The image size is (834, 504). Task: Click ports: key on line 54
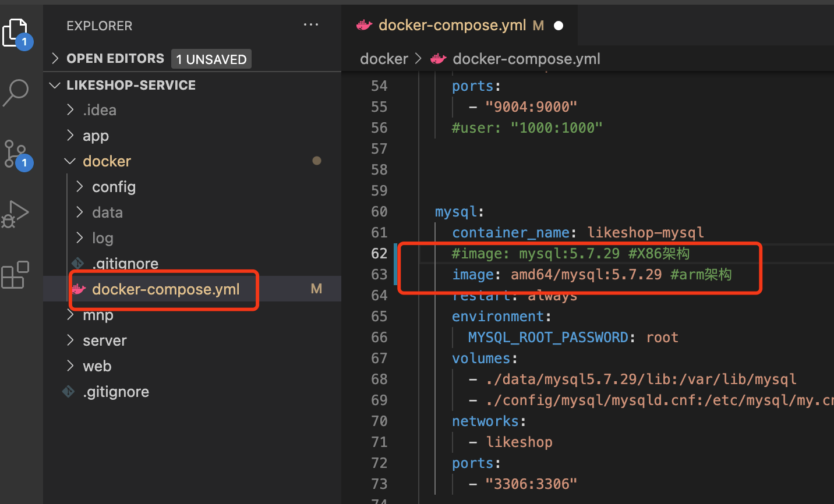point(476,86)
